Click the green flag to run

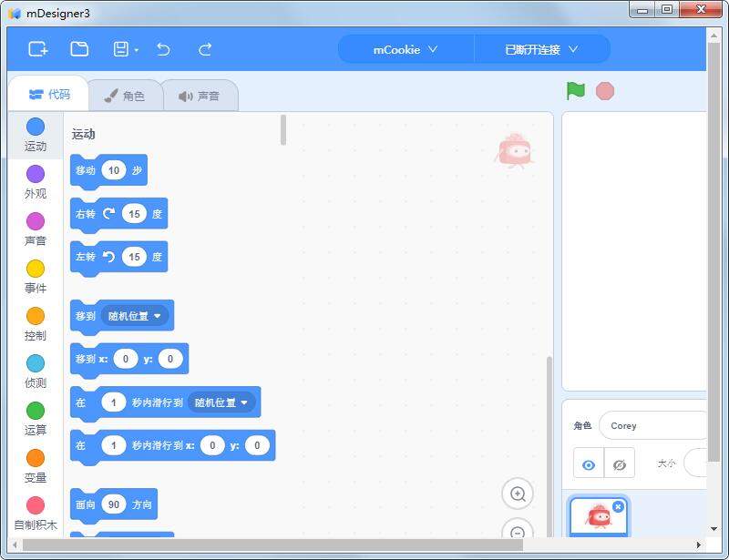pyautogui.click(x=576, y=90)
